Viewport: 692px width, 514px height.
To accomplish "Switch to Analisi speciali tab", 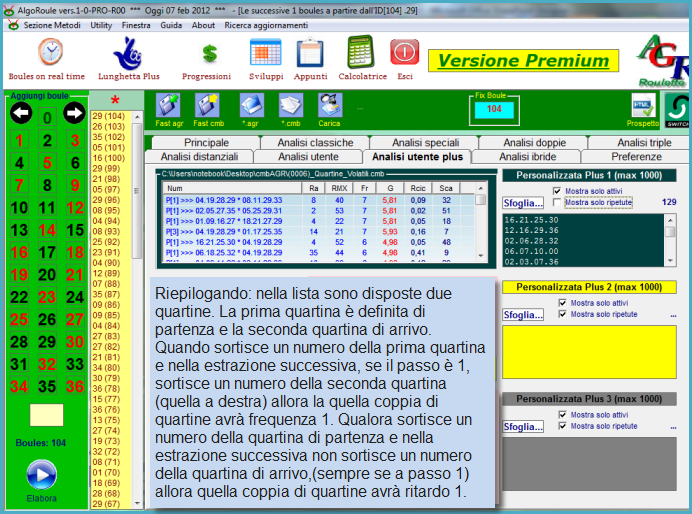I will 425,143.
